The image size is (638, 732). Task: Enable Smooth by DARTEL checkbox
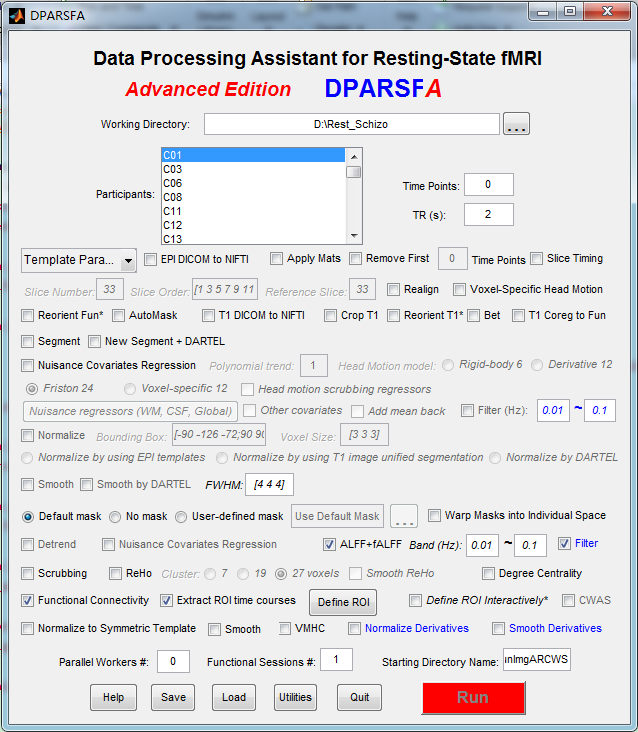[86, 485]
